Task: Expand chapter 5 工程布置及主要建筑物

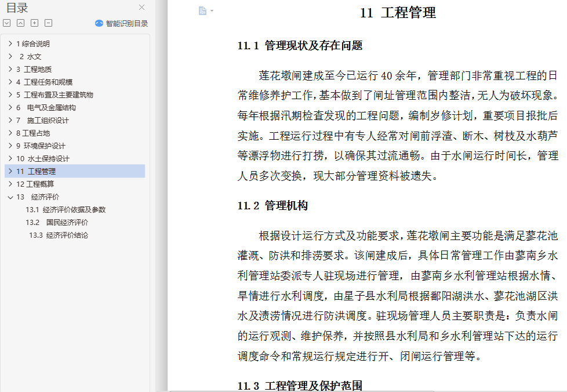Action: point(10,95)
